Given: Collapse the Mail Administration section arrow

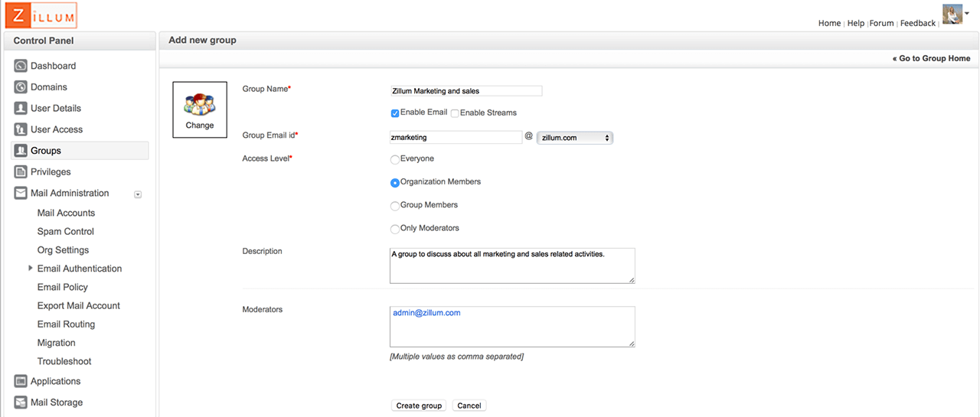Looking at the screenshot, I should (138, 194).
